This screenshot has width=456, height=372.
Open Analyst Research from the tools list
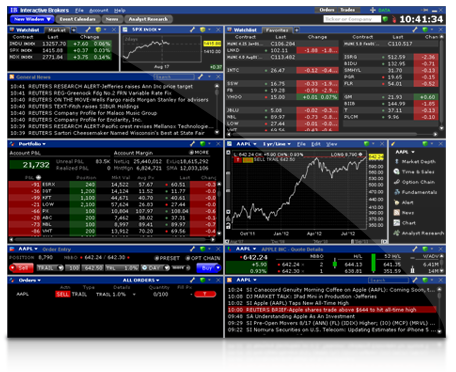(419, 233)
